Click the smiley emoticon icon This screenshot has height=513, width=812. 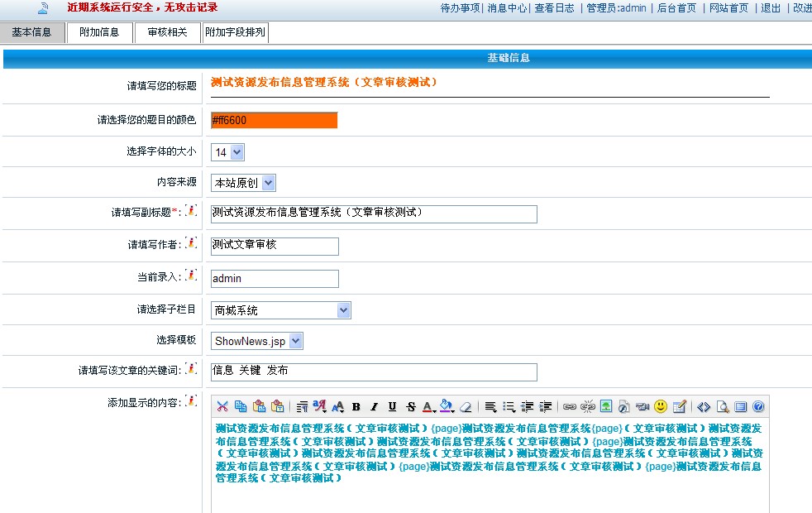[661, 407]
